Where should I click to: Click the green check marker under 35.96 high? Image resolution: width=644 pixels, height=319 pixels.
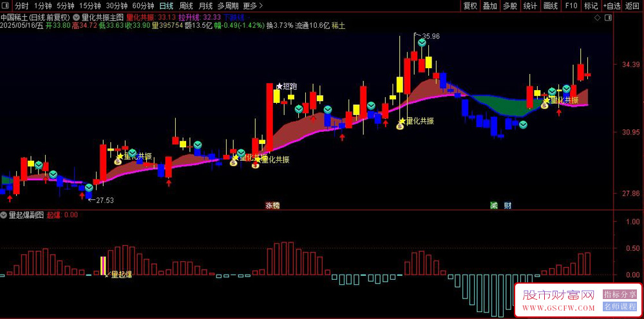[422, 42]
